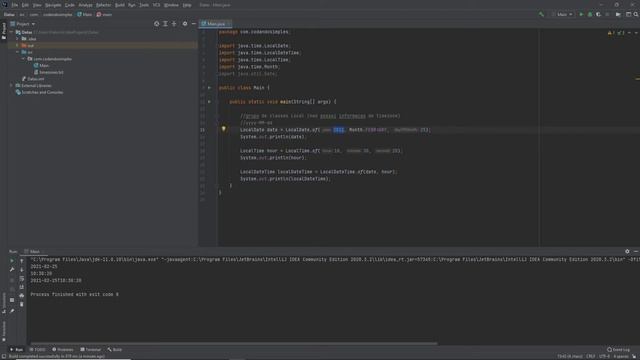Open the Build menu
Image resolution: width=640 pixels, height=360 pixels.
120,5
